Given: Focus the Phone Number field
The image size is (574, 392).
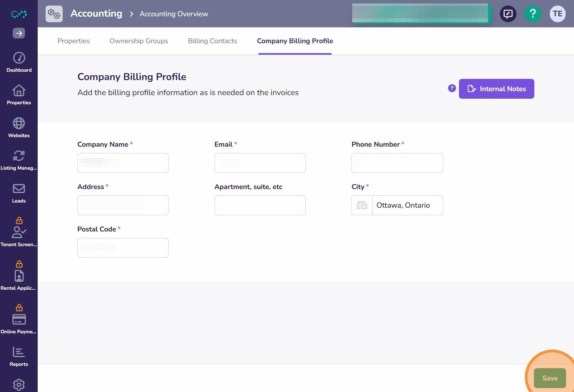Looking at the screenshot, I should coord(397,163).
